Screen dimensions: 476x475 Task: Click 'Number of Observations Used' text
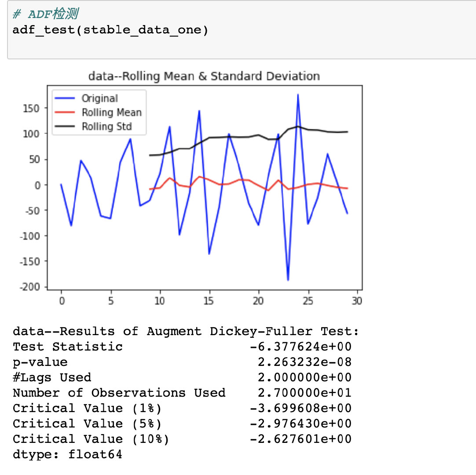[x=119, y=393]
